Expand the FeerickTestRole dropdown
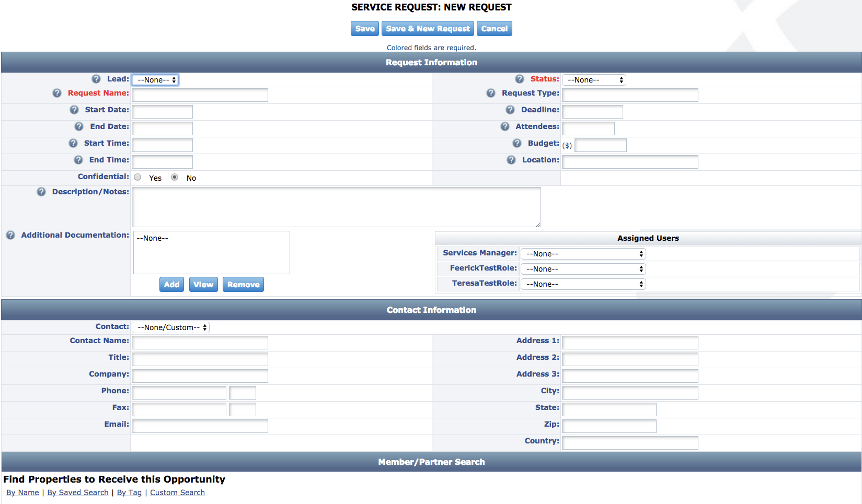 [583, 269]
